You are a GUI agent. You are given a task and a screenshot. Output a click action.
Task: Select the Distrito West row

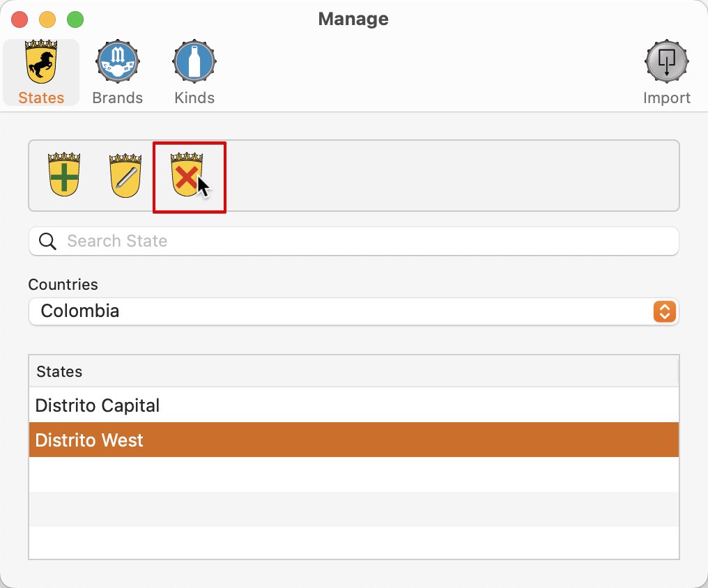[x=353, y=440]
